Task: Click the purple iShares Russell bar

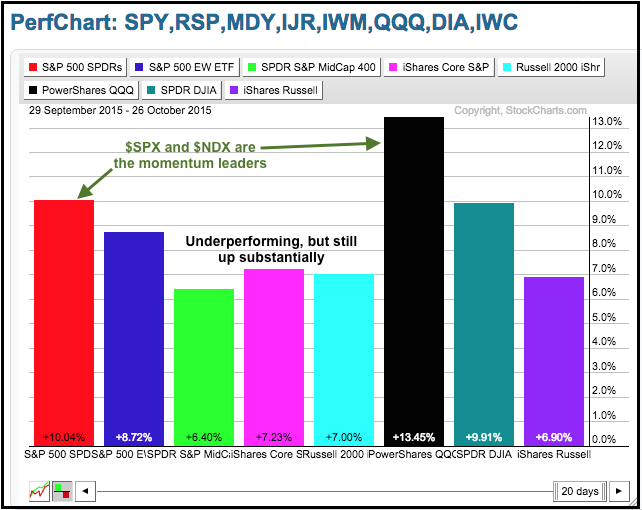Action: (x=554, y=361)
